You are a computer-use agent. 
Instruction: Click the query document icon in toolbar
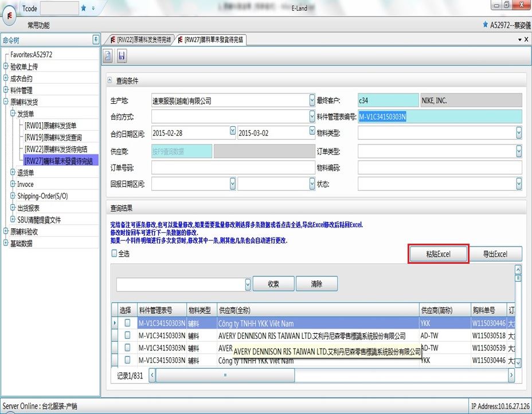coord(108,56)
